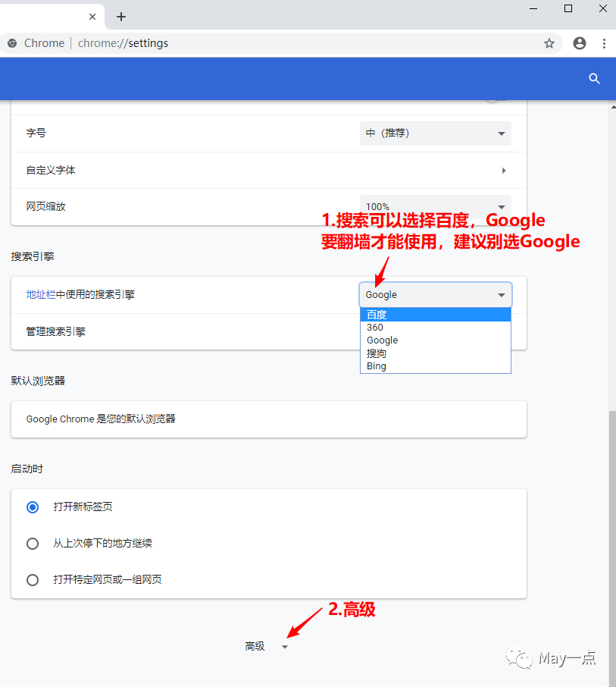
Task: Click the vertical page scrollbar thumb
Action: click(x=613, y=548)
